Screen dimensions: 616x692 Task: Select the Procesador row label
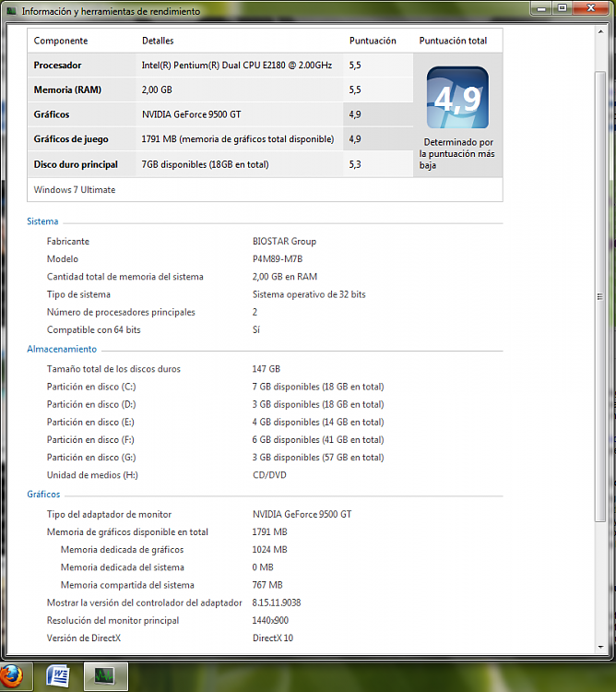point(57,66)
